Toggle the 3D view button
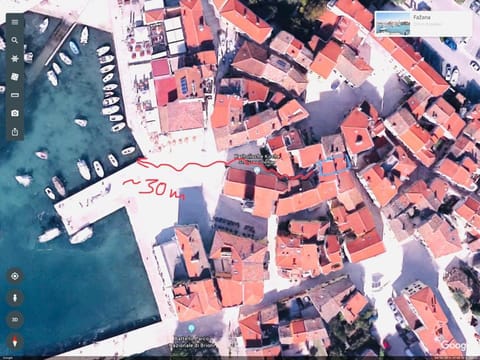The height and width of the screenshot is (360, 480). [15, 319]
